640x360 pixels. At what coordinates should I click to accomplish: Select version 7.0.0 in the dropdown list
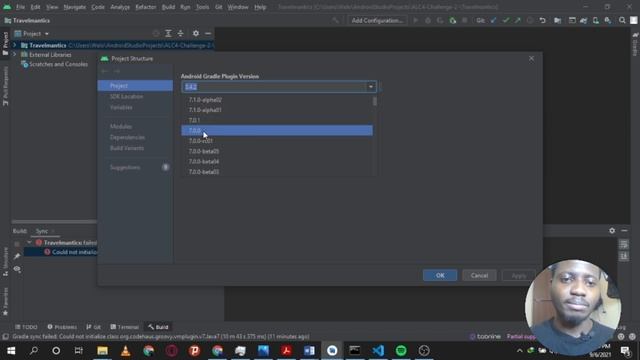(277, 130)
